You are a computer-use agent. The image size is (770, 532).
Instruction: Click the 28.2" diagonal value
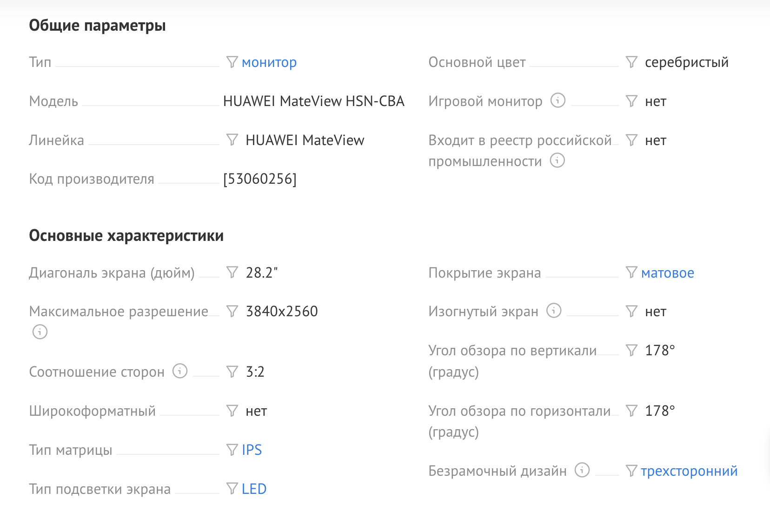tap(262, 273)
